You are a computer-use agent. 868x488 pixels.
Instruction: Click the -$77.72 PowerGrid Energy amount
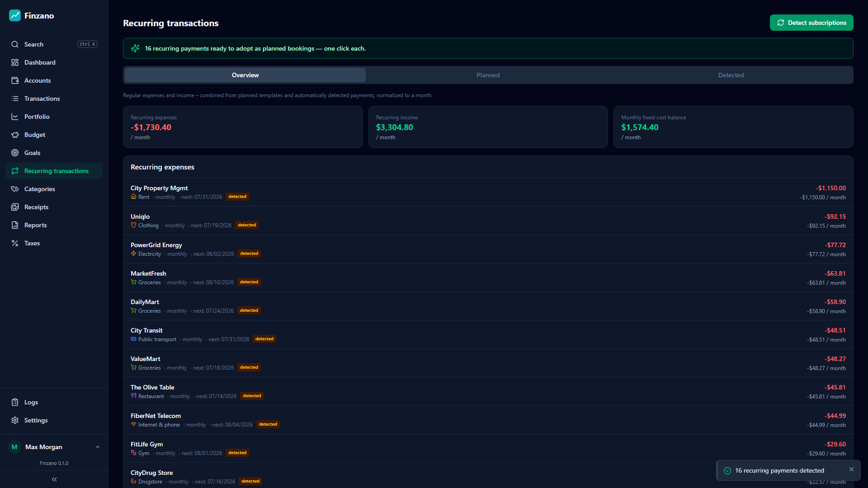(x=835, y=245)
